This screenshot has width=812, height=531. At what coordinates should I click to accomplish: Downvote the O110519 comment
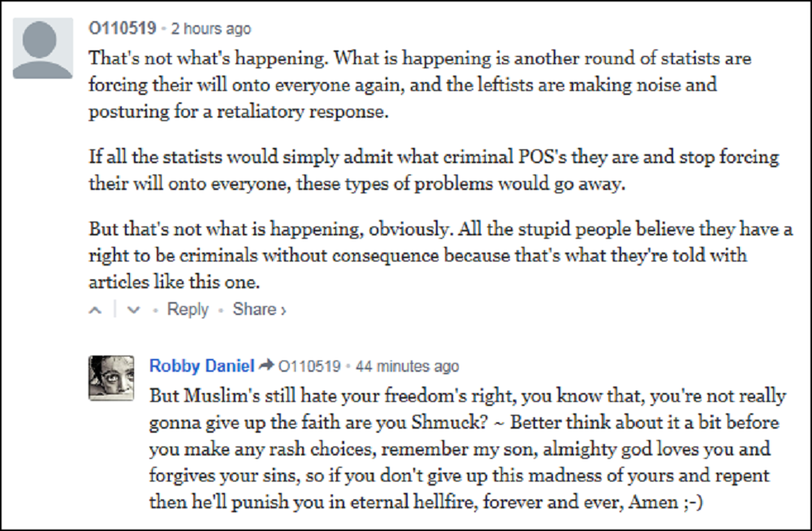pos(134,310)
